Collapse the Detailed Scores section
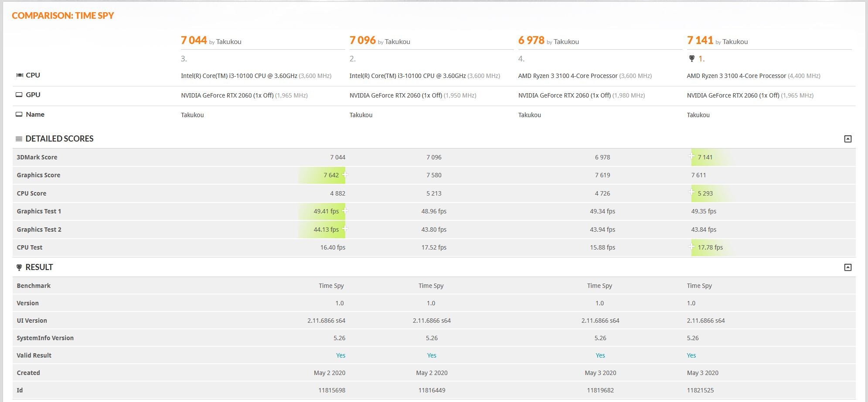The image size is (868, 402). click(848, 139)
